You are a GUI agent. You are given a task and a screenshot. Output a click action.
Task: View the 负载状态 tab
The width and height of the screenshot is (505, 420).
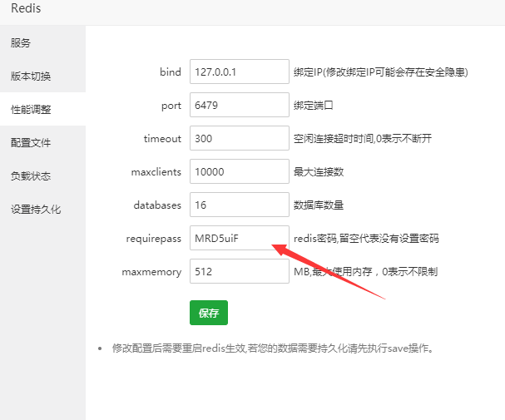(42, 176)
